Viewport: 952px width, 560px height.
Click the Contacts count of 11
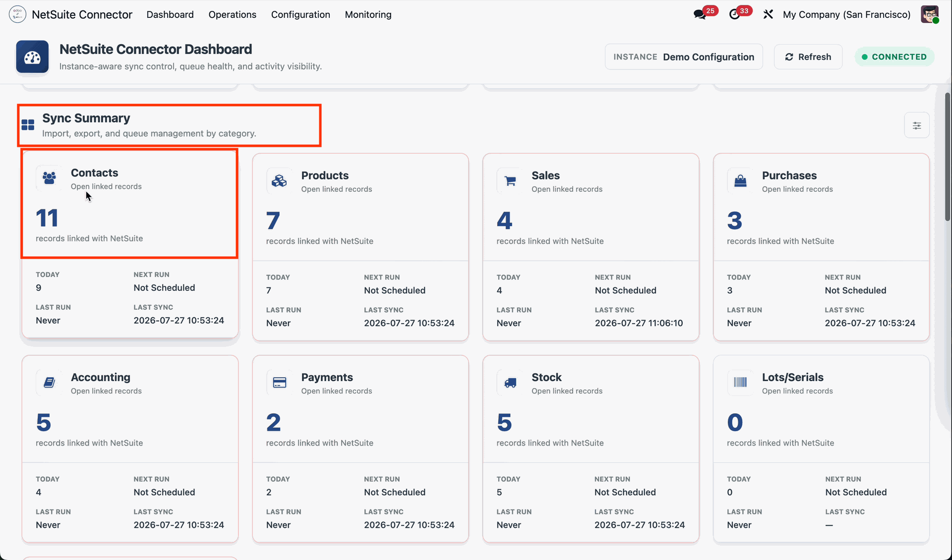(x=47, y=218)
